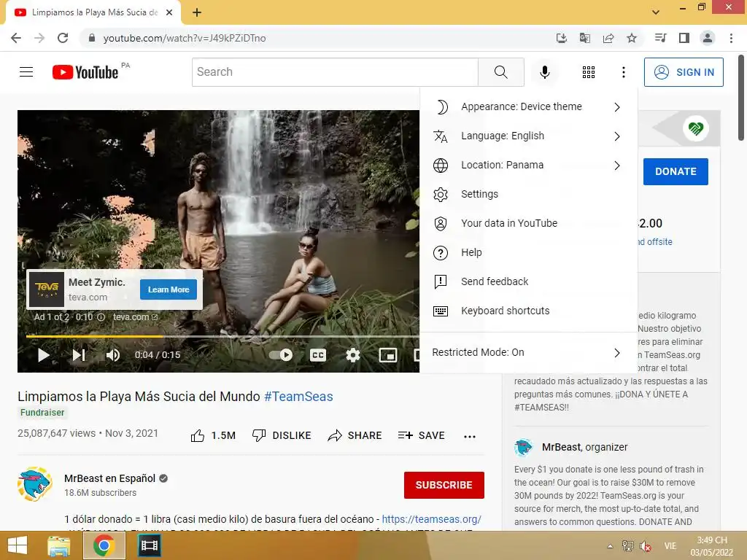This screenshot has width=747, height=560.
Task: Click the ad info icon next to 0:10
Action: click(101, 317)
